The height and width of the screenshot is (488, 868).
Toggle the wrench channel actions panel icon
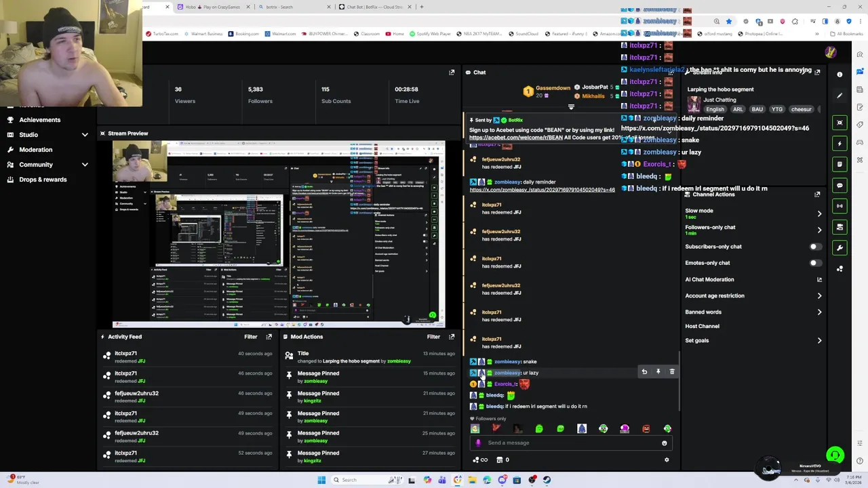click(840, 247)
